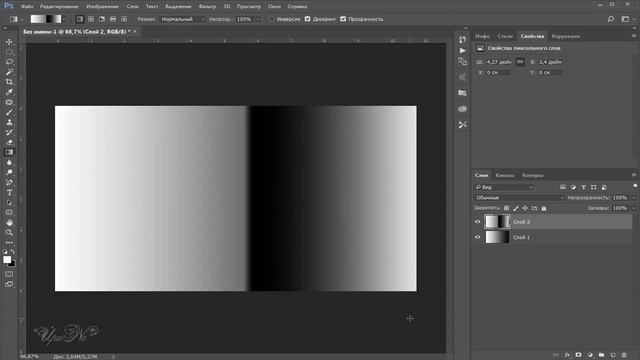Image resolution: width=640 pixels, height=360 pixels.
Task: Choose the linear gradient style icon
Action: tap(80, 19)
